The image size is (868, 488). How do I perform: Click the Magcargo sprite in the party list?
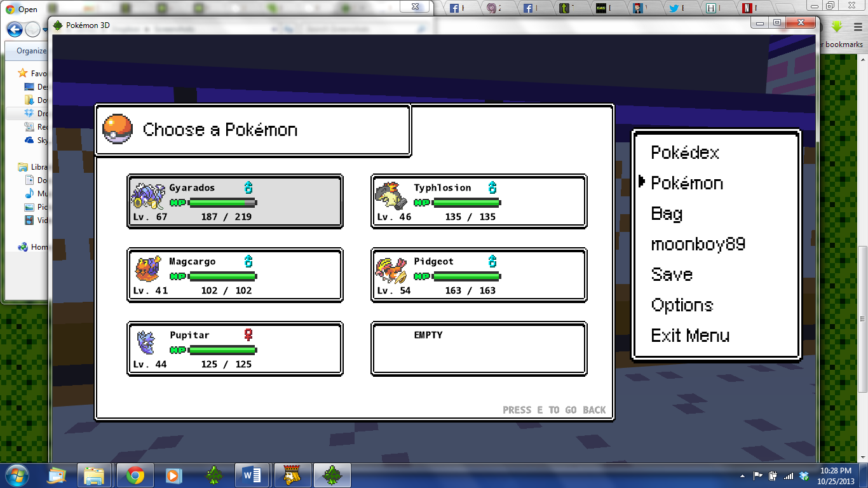pos(147,269)
